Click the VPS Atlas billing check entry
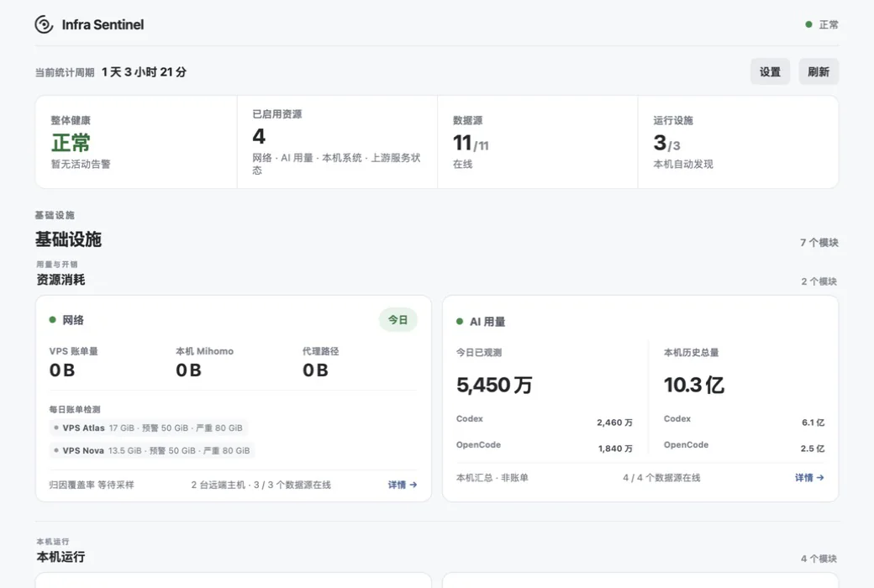This screenshot has width=874, height=588. (x=148, y=428)
